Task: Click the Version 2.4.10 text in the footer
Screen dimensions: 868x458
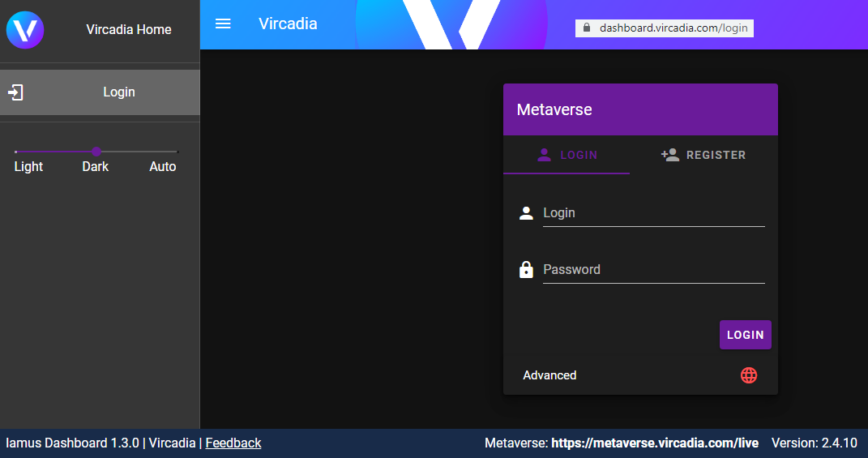Action: 815,443
